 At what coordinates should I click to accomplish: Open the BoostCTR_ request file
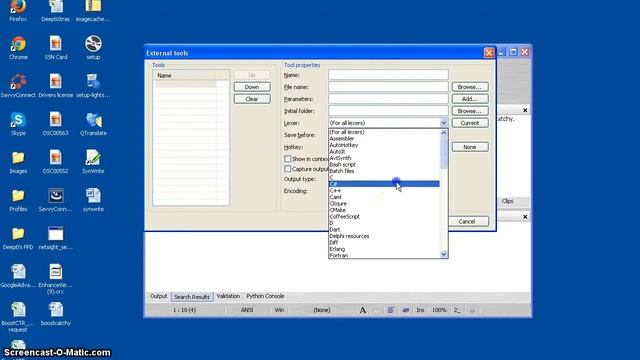pyautogui.click(x=18, y=316)
